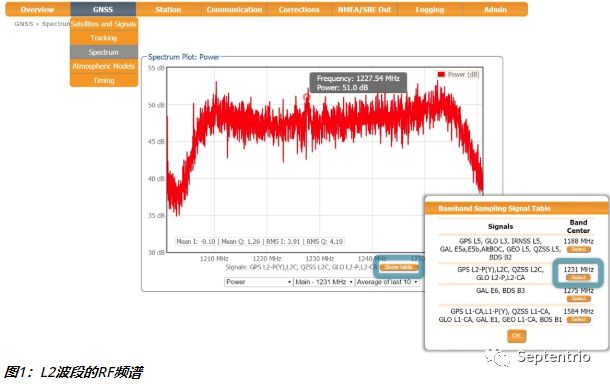Image resolution: width=610 pixels, height=384 pixels.
Task: Select the 1188 MHz band
Action: [578, 249]
